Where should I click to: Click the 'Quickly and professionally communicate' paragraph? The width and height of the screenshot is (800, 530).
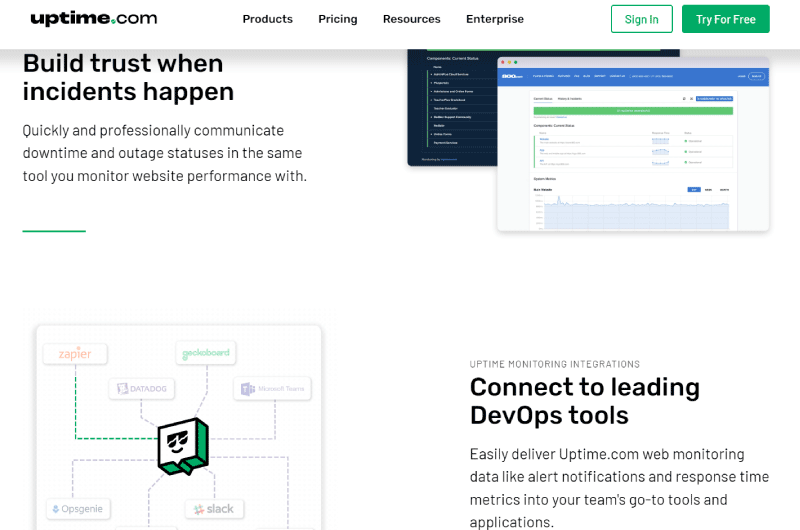click(x=165, y=153)
